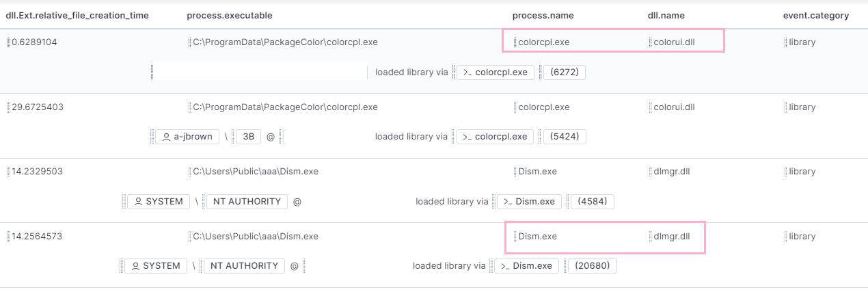868x292 pixels.
Task: Click the (20680) process ID badge
Action: pyautogui.click(x=592, y=266)
